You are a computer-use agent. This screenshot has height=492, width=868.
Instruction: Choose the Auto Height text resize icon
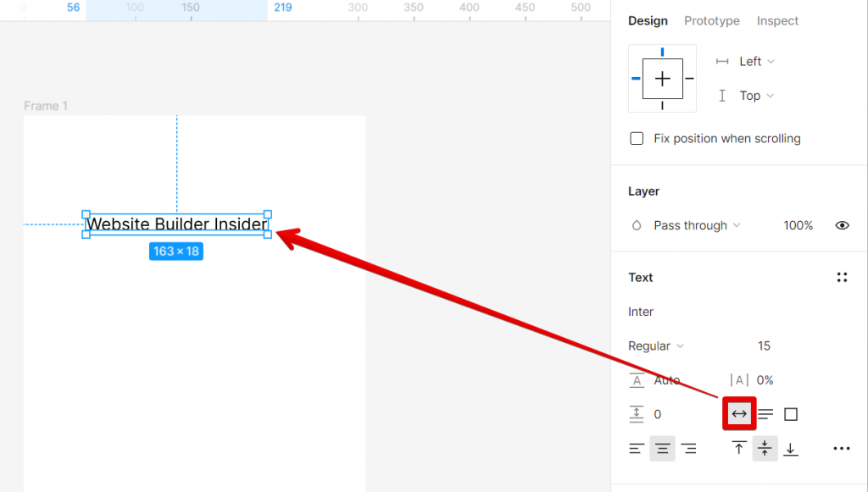coord(765,413)
